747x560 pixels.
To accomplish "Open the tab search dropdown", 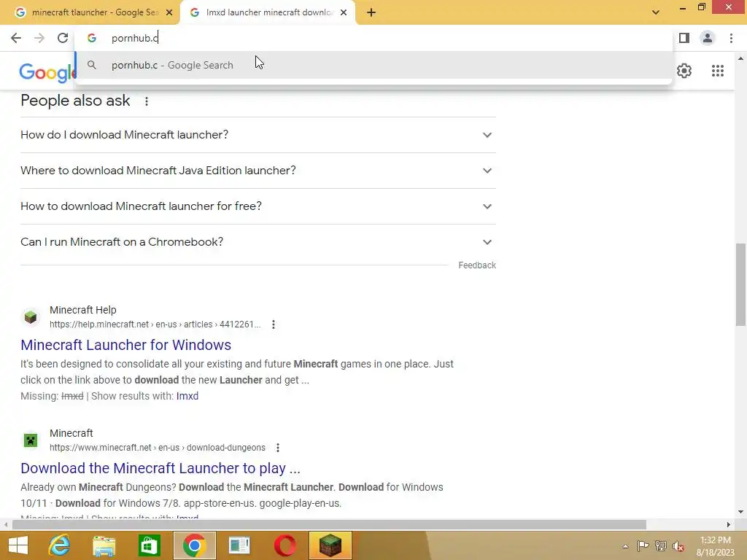I will coord(656,12).
